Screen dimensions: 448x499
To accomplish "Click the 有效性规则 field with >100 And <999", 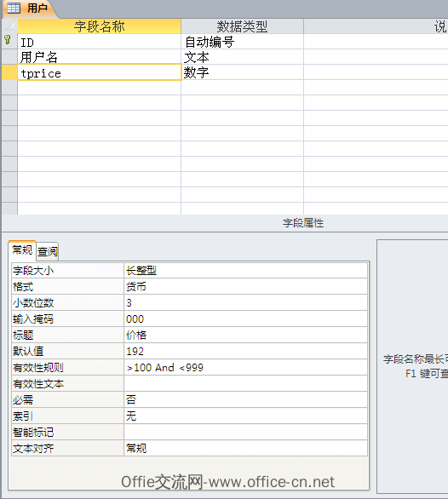I will tap(245, 368).
